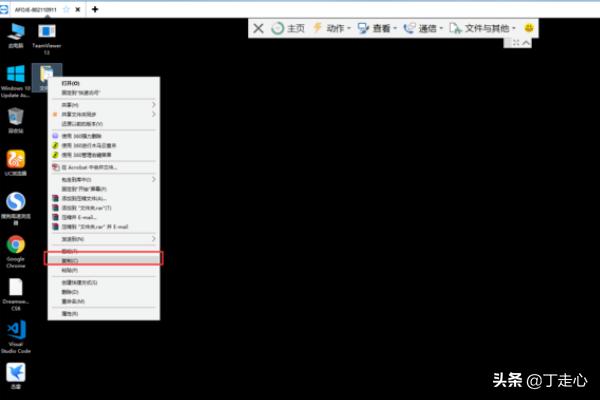
Task: Expand the 查看 dropdown menu
Action: coord(377,28)
